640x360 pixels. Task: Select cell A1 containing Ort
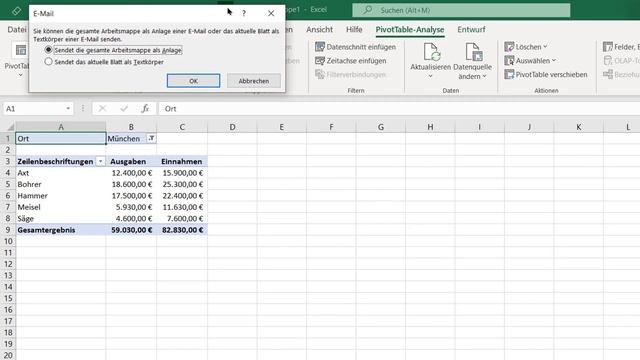(61, 138)
